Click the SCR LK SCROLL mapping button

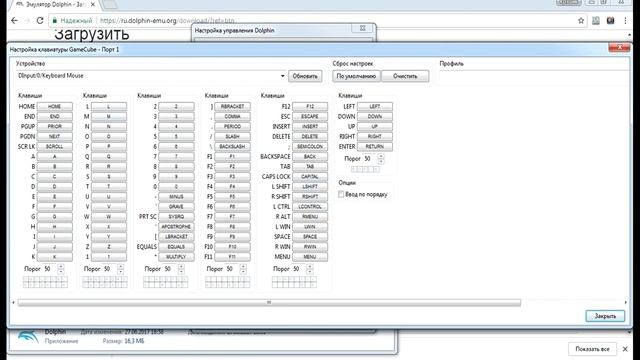[55, 147]
